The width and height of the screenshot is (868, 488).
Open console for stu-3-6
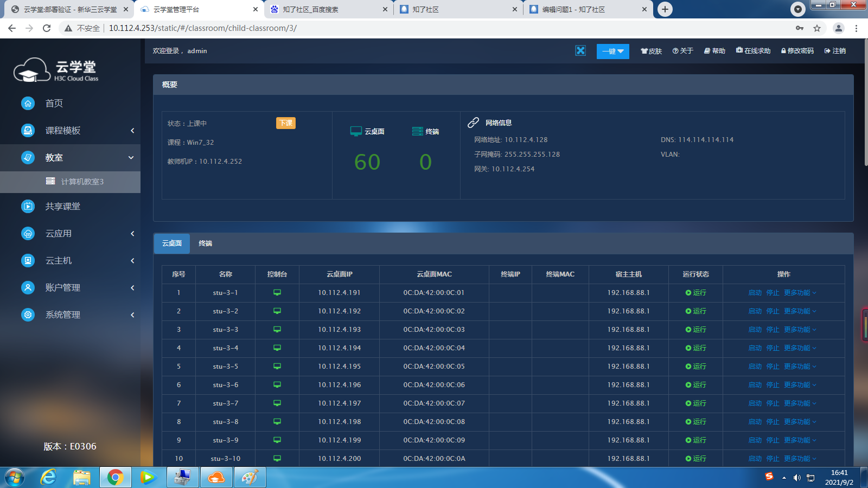coord(277,385)
